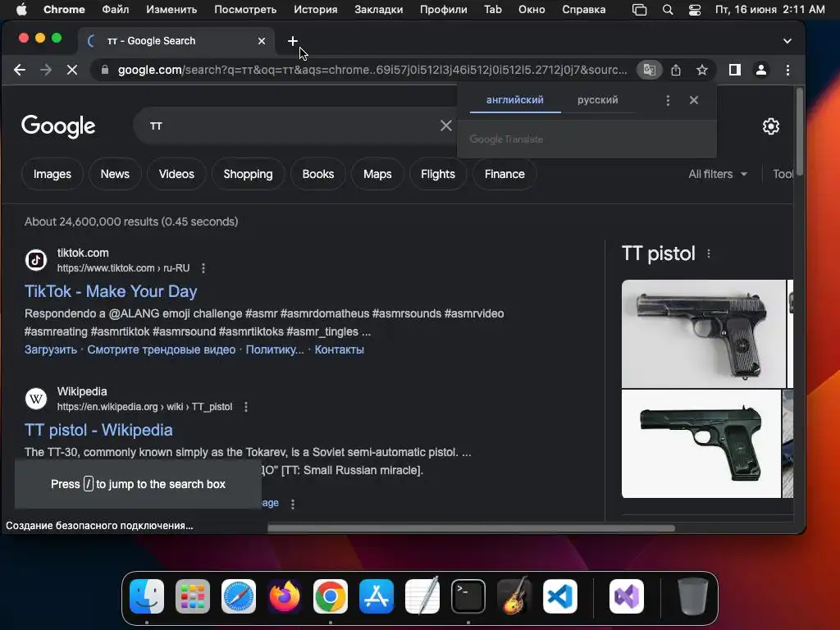Select the английский translate tab
Image resolution: width=840 pixels, height=630 pixels.
tap(515, 100)
